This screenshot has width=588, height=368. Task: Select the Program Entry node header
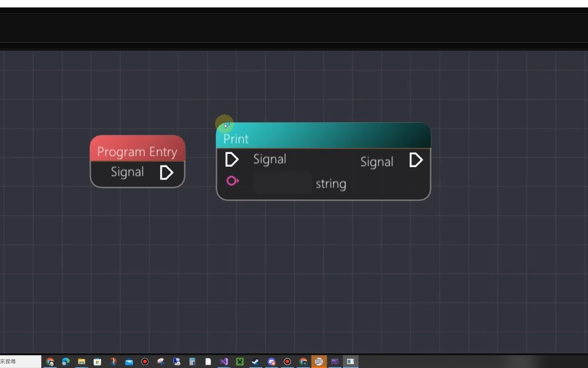pyautogui.click(x=137, y=148)
